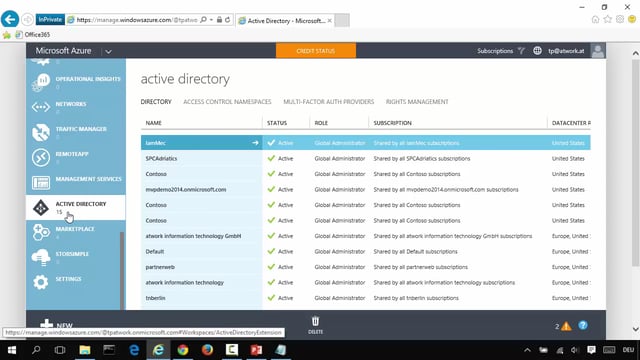Open the Settings gear in sidebar

pyautogui.click(x=41, y=282)
